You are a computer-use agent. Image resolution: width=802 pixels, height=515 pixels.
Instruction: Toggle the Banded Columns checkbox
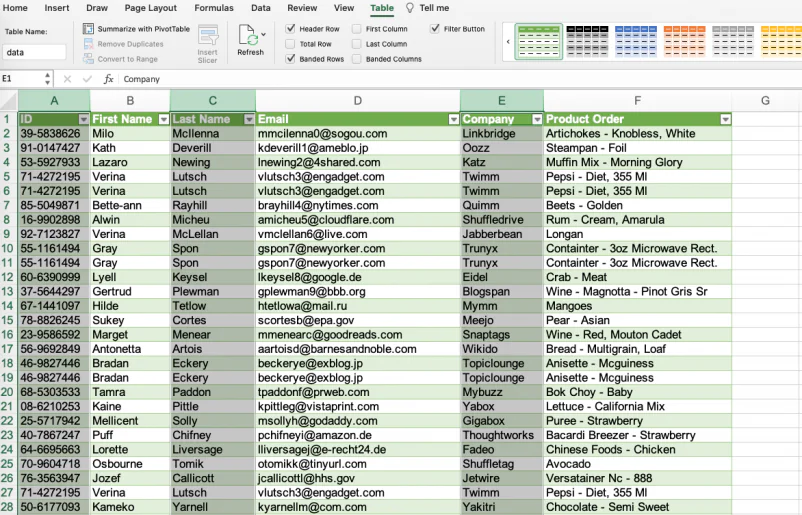pos(357,59)
